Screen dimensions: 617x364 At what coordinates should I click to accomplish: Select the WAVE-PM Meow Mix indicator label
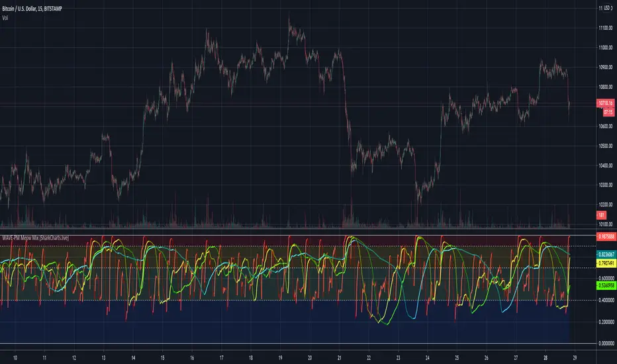(35, 238)
